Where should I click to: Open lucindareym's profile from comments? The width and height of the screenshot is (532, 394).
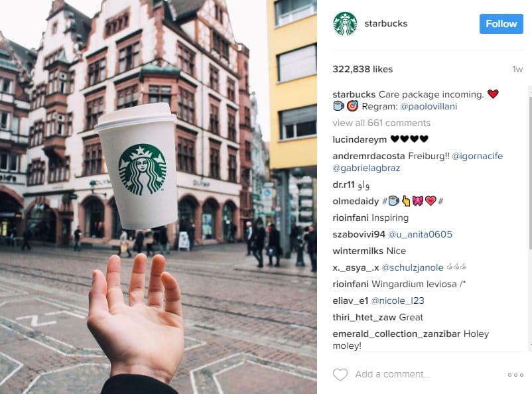pyautogui.click(x=360, y=139)
